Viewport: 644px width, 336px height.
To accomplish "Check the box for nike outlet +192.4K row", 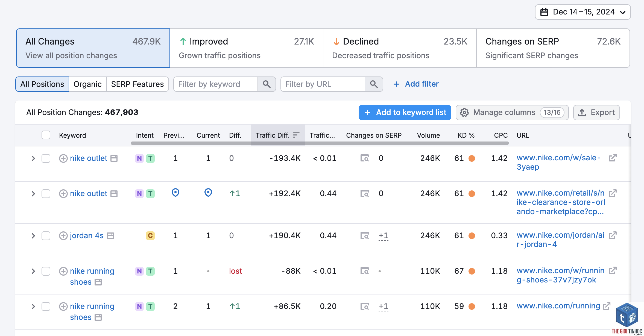I will click(46, 194).
